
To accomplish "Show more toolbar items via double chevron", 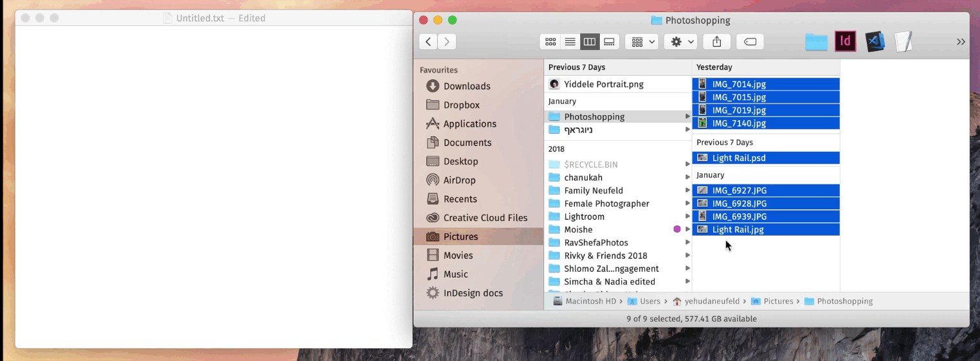I will pyautogui.click(x=961, y=42).
